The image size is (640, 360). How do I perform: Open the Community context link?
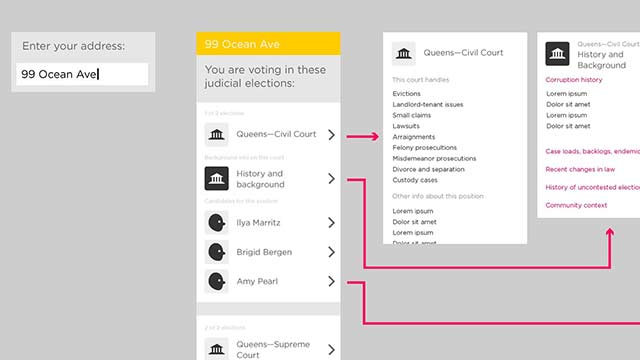[x=576, y=205]
